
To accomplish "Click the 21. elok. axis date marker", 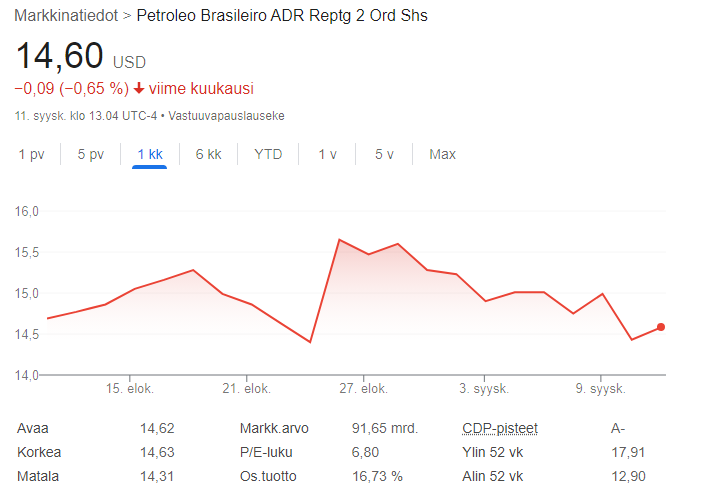I will pos(246,388).
